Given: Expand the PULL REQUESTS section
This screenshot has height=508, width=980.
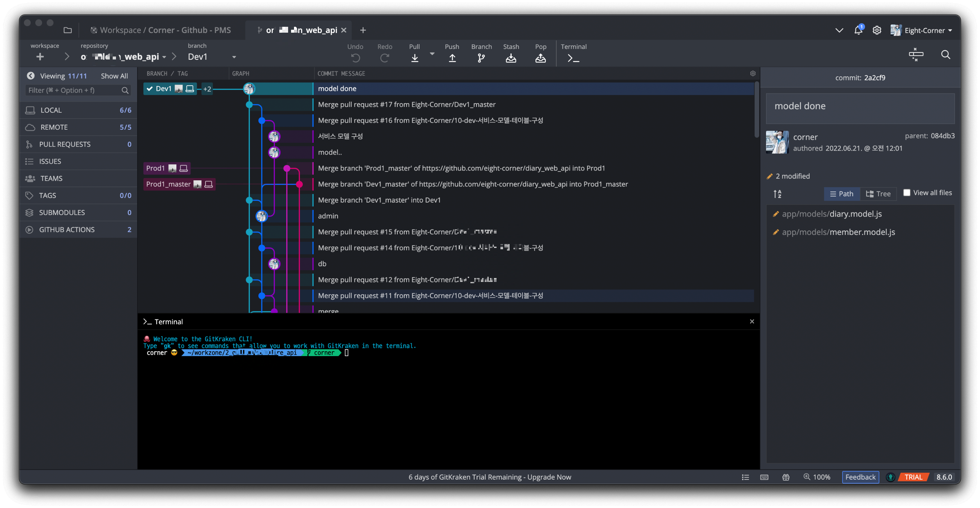Looking at the screenshot, I should tap(78, 144).
